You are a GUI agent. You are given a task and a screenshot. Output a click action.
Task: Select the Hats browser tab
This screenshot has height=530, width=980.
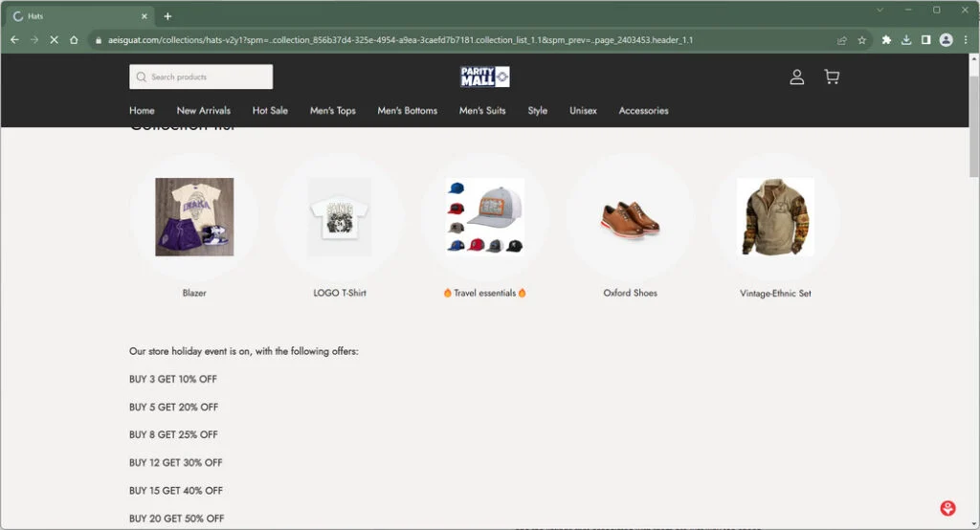(x=80, y=16)
